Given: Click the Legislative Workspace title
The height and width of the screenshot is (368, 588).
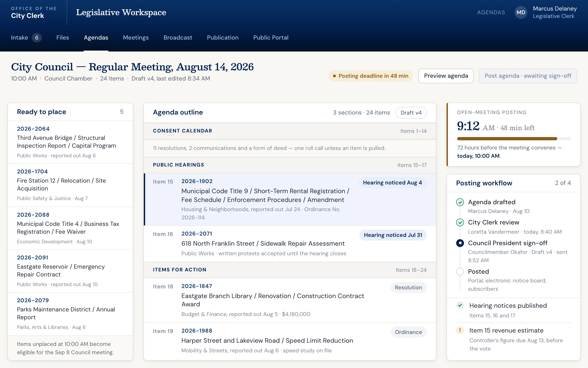Looking at the screenshot, I should click(121, 12).
